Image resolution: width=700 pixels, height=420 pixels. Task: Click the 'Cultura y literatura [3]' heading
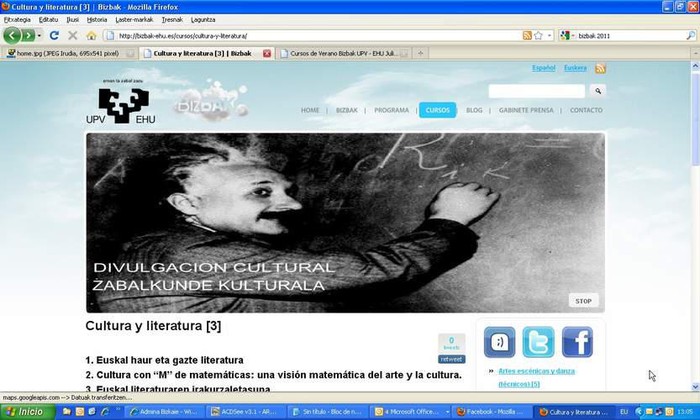[x=153, y=326]
